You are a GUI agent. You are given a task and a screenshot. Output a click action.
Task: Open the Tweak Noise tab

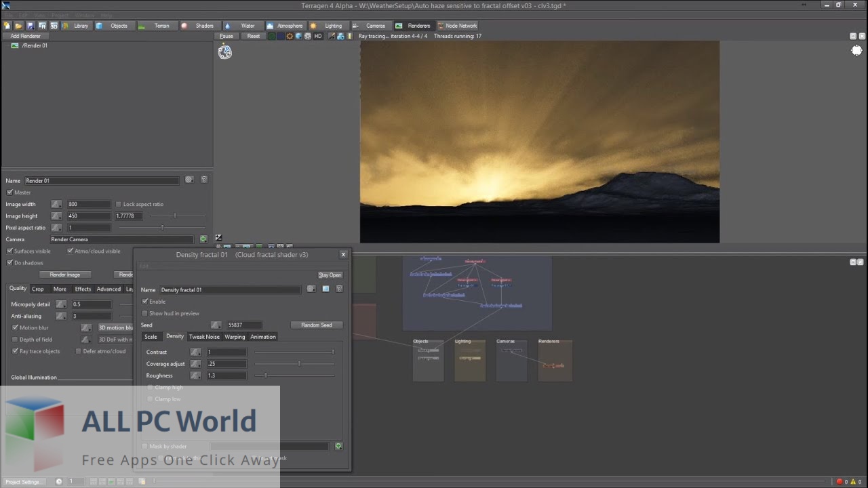204,337
